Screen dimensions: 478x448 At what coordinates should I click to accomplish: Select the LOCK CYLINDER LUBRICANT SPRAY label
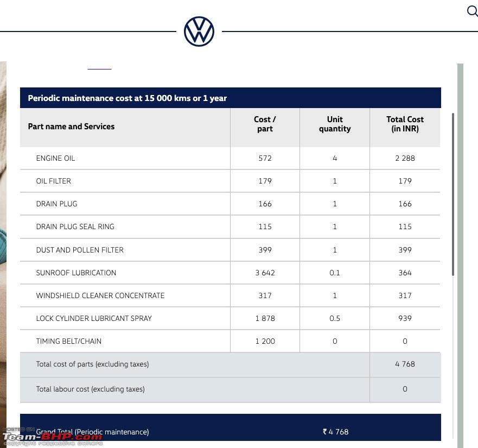pos(94,318)
